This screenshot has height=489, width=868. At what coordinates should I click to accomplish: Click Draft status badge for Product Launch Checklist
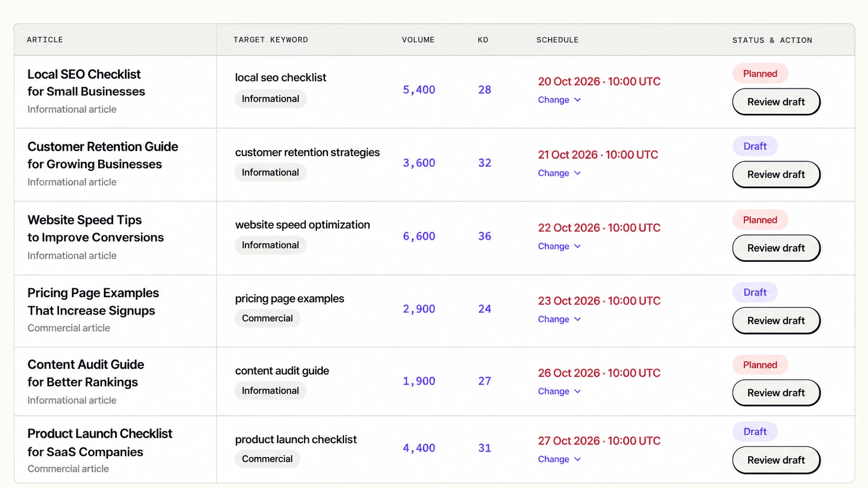[755, 431]
